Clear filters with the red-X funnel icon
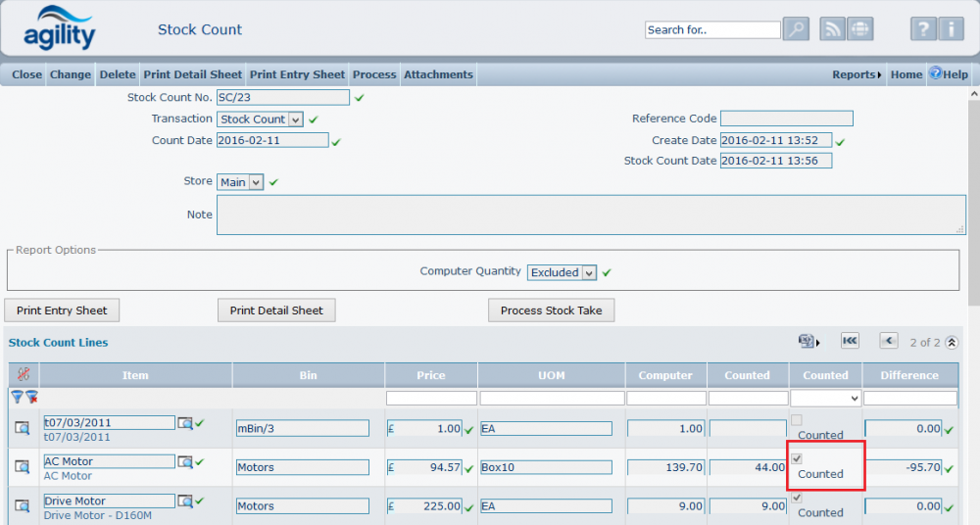 click(31, 397)
